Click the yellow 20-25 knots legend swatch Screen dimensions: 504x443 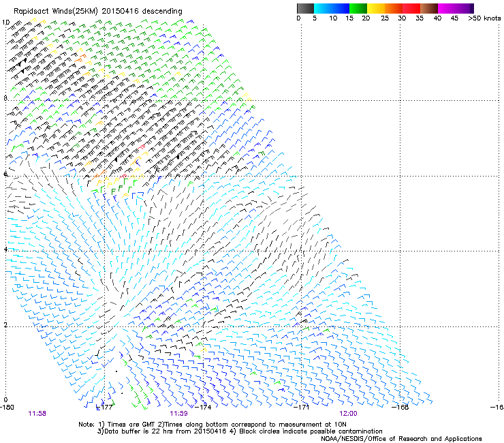click(x=375, y=8)
